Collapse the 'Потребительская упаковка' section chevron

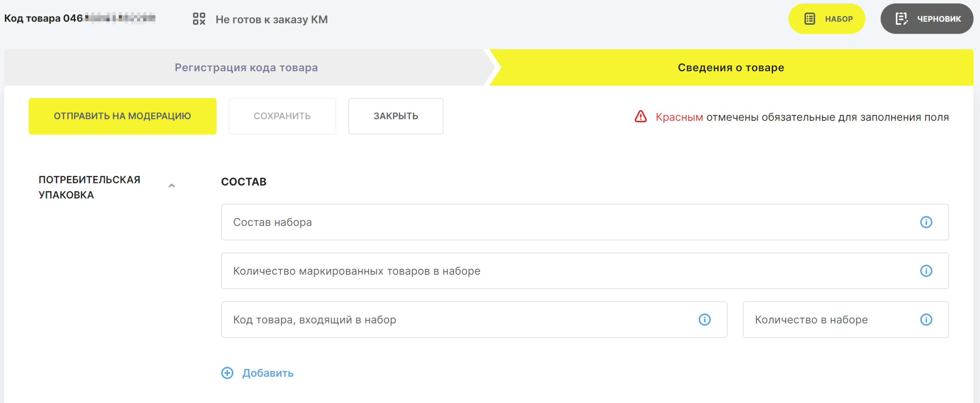point(171,186)
